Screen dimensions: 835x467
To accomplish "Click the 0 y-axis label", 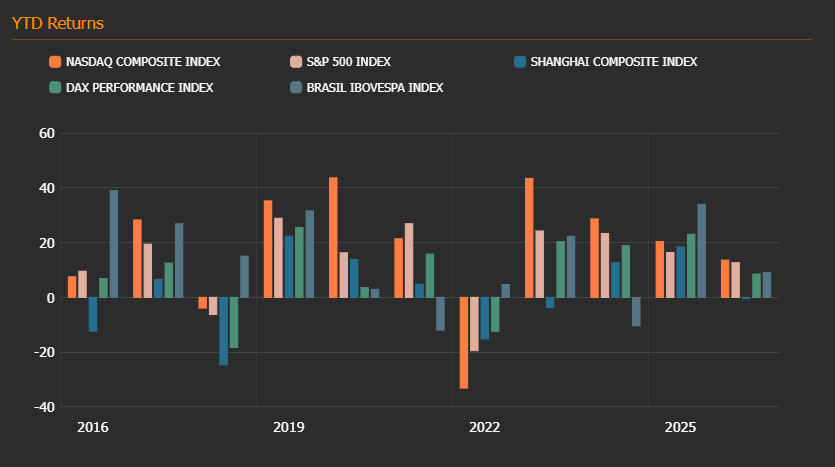I will (x=51, y=298).
